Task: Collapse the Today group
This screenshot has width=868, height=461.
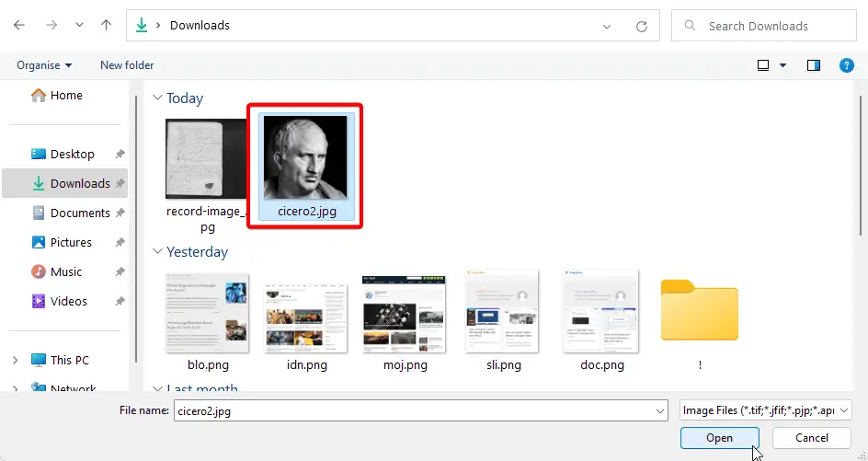Action: (x=158, y=98)
